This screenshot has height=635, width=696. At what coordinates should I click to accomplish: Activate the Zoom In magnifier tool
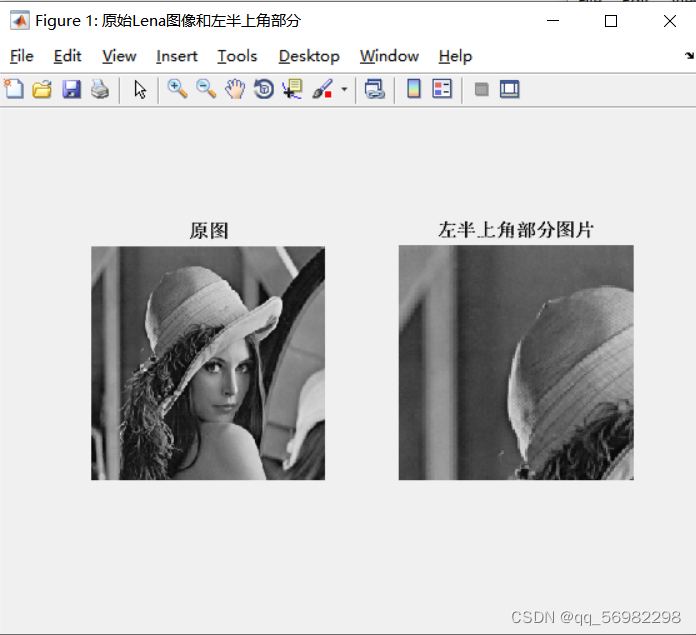[177, 89]
